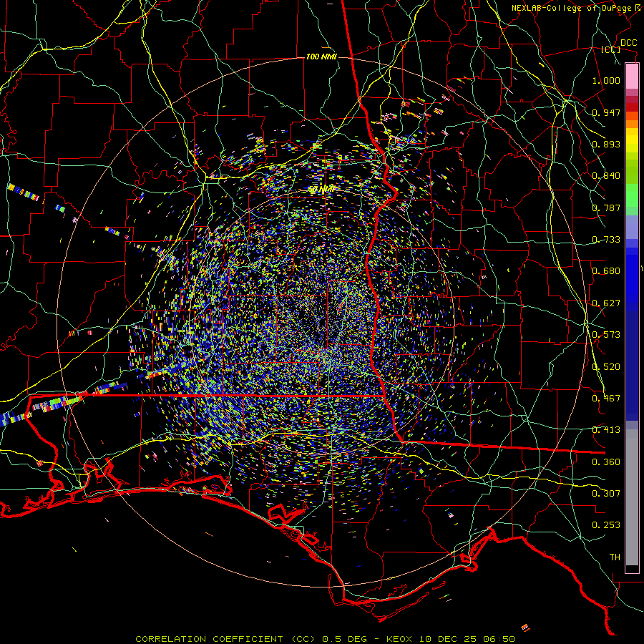Click the 50 NMI range ring label
Viewport: 644px width, 644px height.
tap(321, 190)
